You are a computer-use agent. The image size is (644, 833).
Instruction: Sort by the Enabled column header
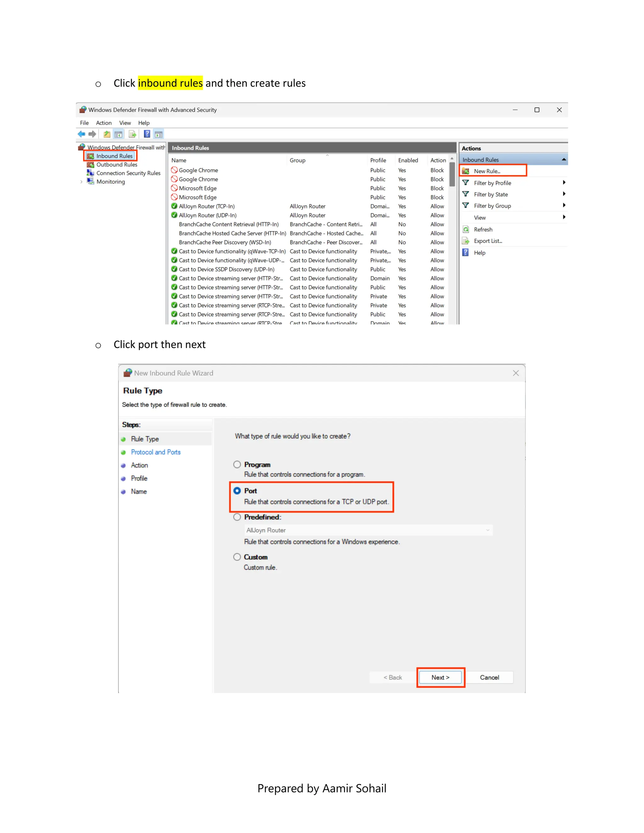coord(411,160)
